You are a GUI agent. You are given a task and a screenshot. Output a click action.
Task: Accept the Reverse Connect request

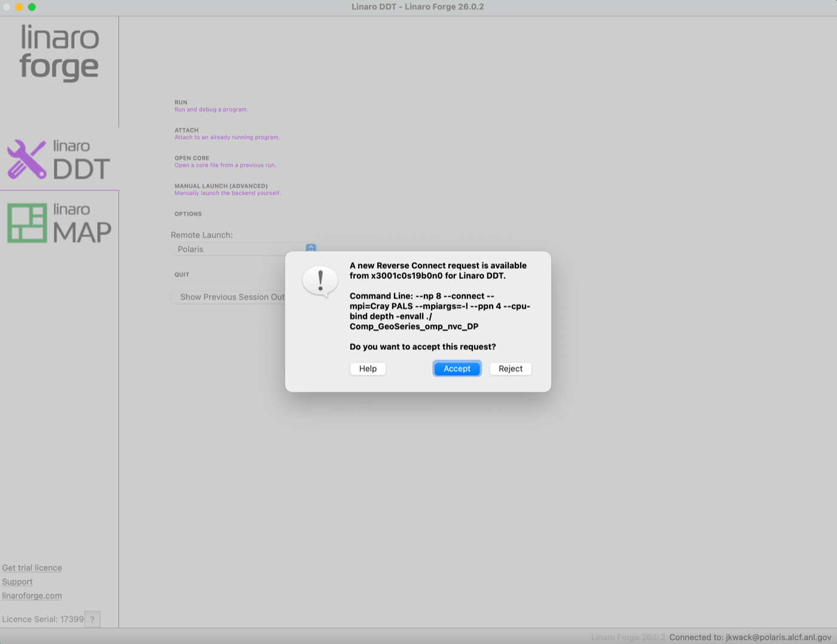(457, 369)
